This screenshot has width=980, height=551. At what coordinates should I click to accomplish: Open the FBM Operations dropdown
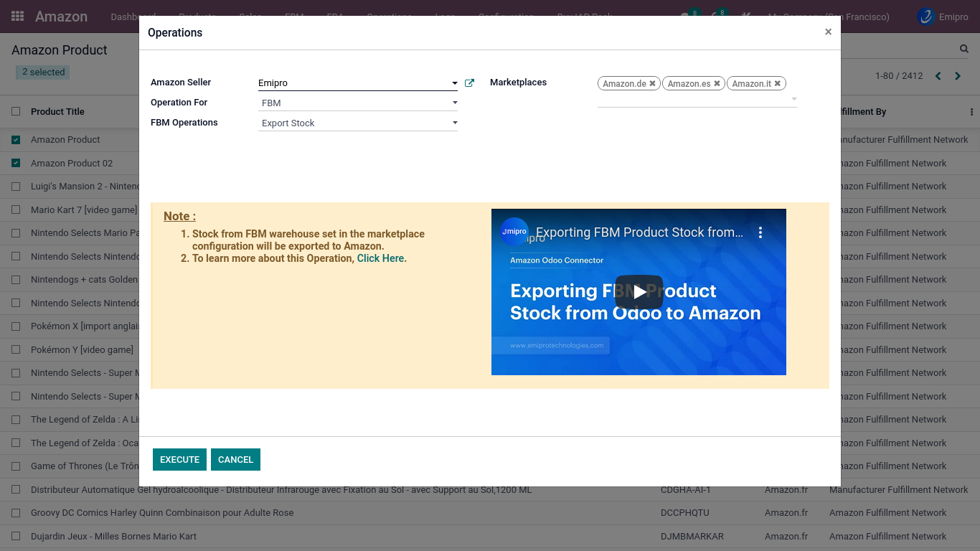pyautogui.click(x=454, y=123)
